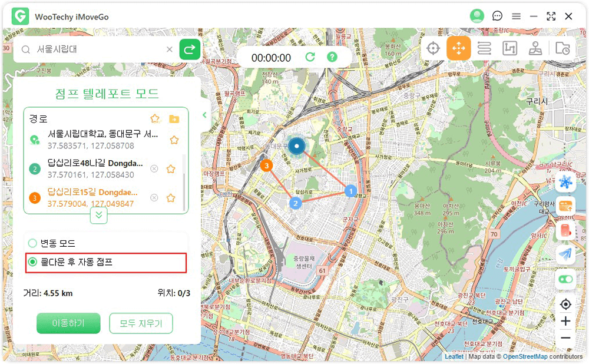The height and width of the screenshot is (364, 589).
Task: Open joystick mode from the top toolbar
Action: pyautogui.click(x=535, y=48)
